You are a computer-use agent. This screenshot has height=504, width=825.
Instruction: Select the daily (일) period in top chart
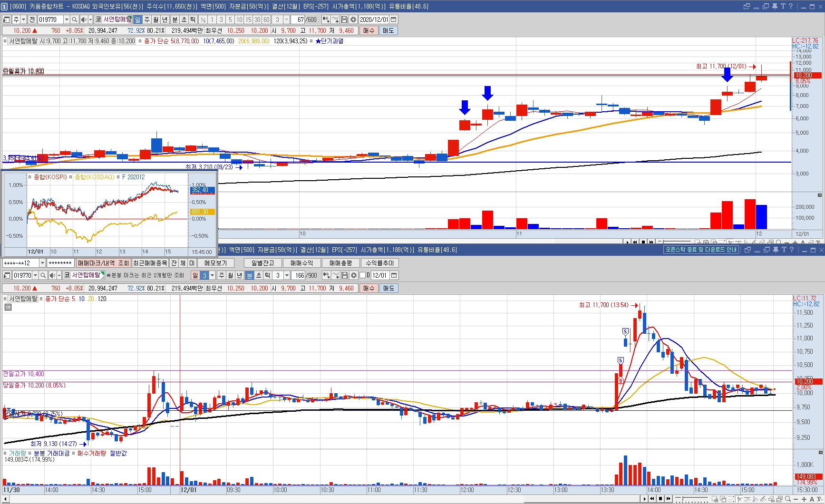(x=137, y=19)
